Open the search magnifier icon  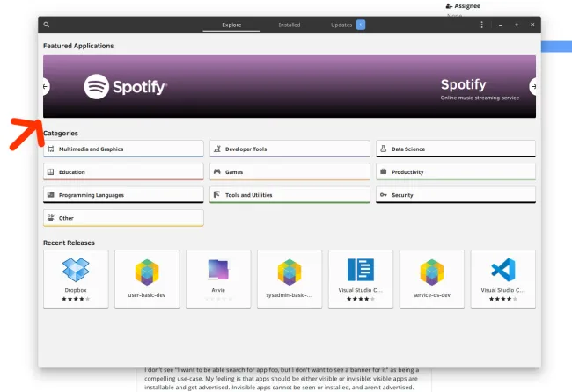point(47,25)
